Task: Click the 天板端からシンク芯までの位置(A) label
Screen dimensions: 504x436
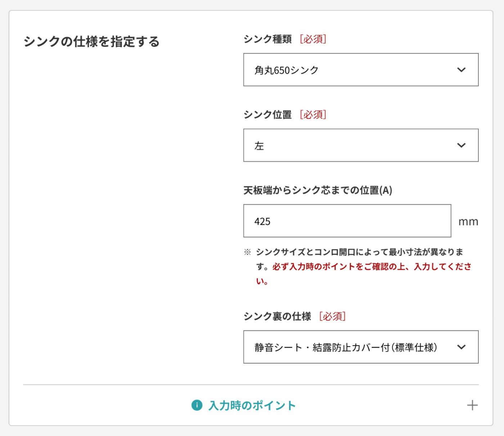Action: point(318,190)
